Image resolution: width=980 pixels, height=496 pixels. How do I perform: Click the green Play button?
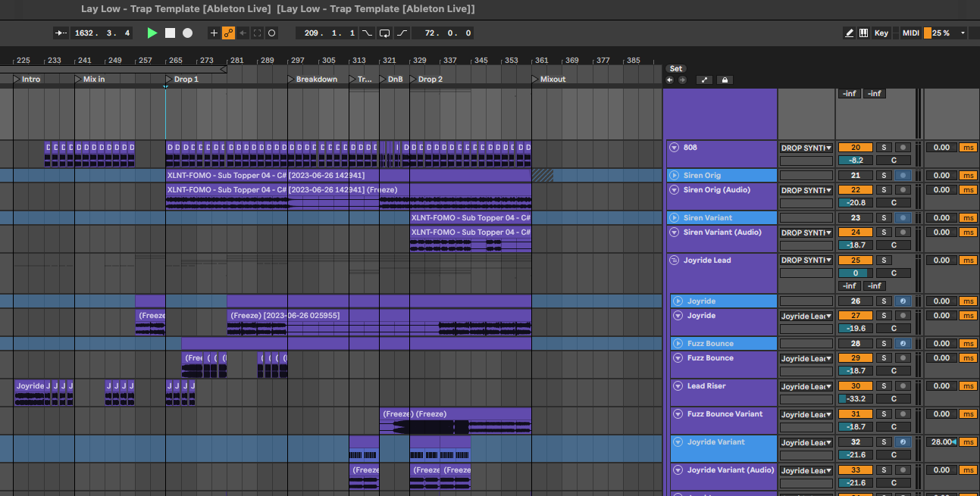(152, 33)
